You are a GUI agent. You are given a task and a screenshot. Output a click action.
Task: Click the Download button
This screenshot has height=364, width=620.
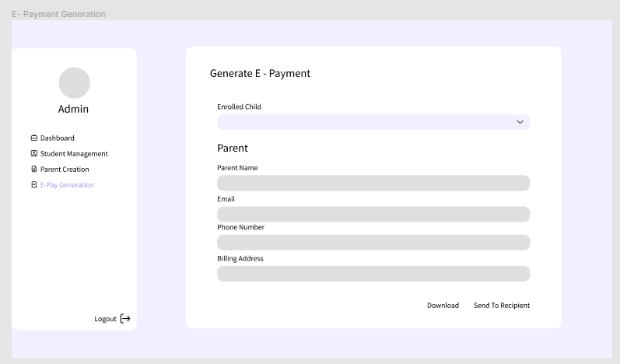[x=443, y=305]
